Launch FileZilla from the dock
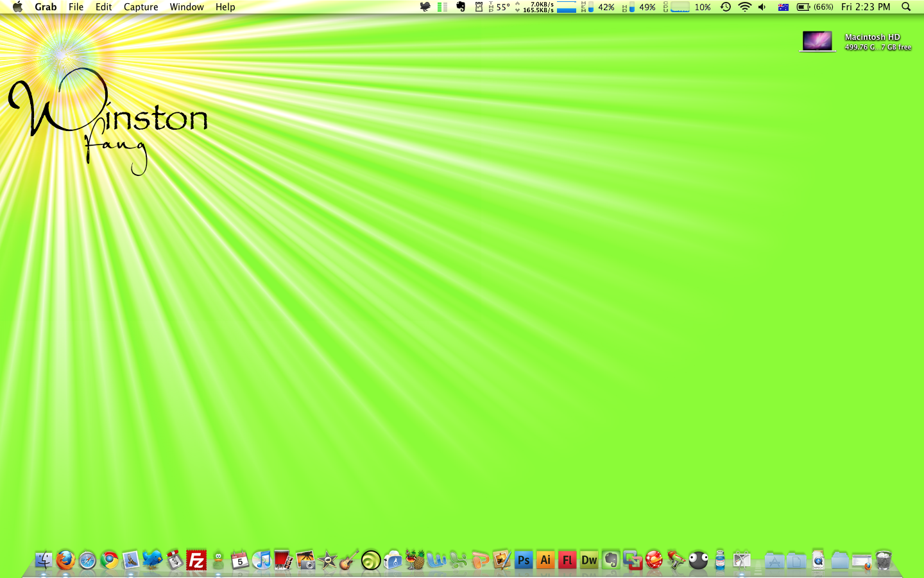This screenshot has height=578, width=924. click(196, 560)
